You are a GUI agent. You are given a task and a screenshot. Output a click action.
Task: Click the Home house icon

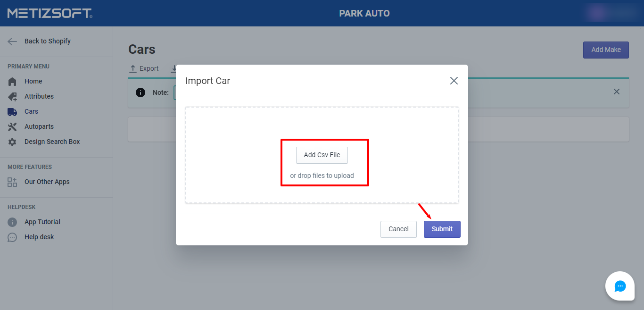[12, 82]
